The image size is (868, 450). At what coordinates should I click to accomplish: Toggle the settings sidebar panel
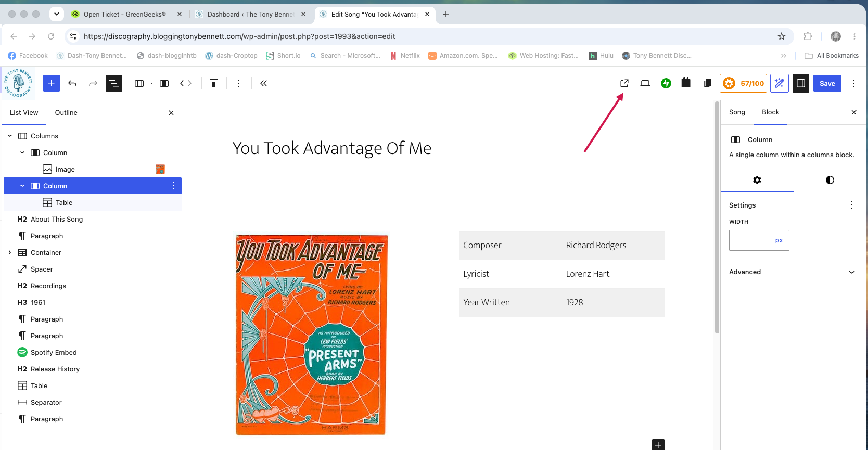point(801,83)
